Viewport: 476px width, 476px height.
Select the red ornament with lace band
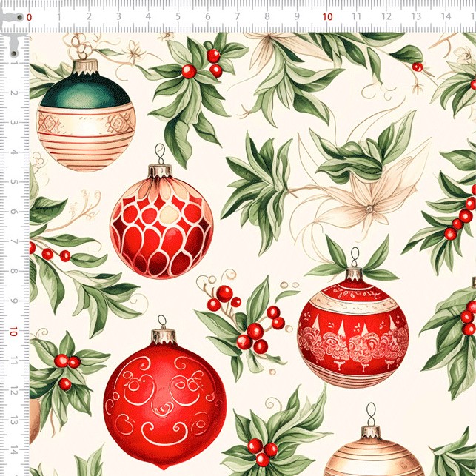point(352,328)
